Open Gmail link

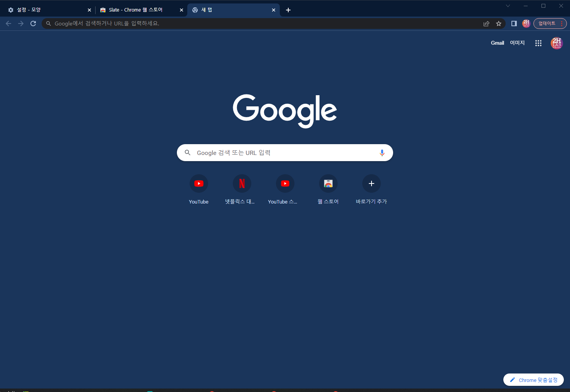[x=498, y=43]
